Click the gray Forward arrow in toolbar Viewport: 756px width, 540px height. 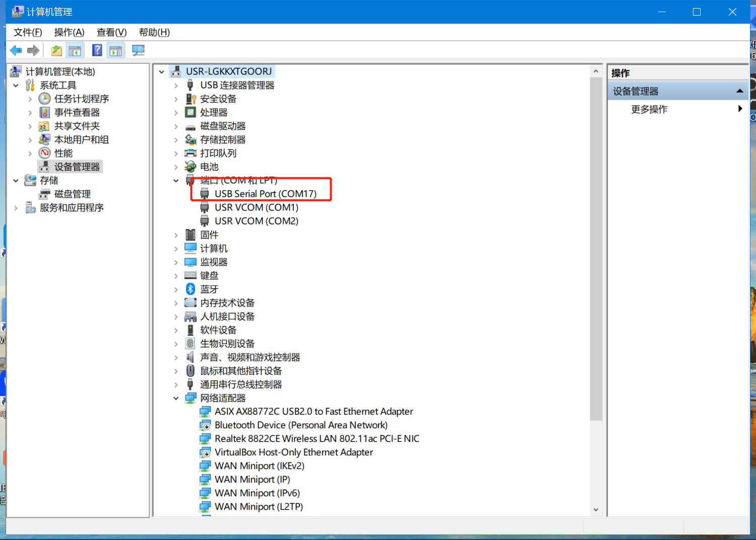click(33, 50)
